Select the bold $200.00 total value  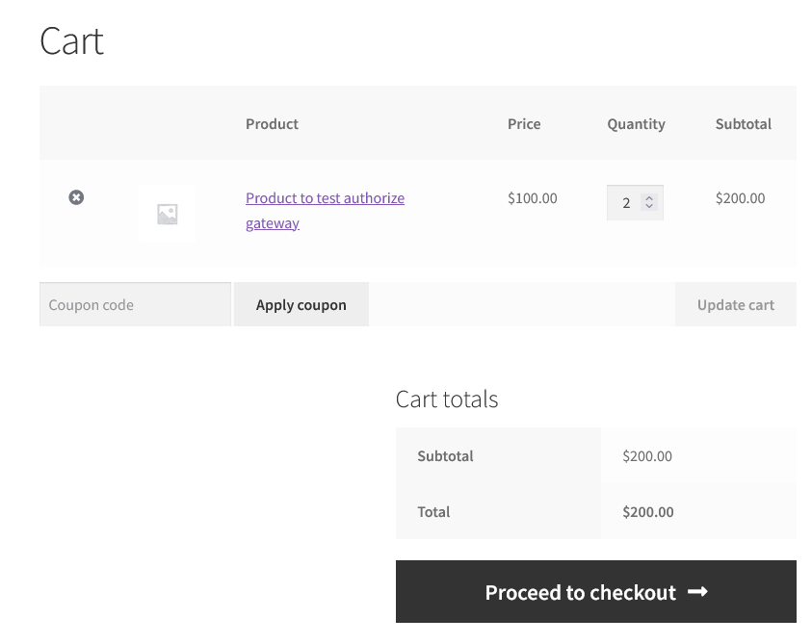point(648,512)
